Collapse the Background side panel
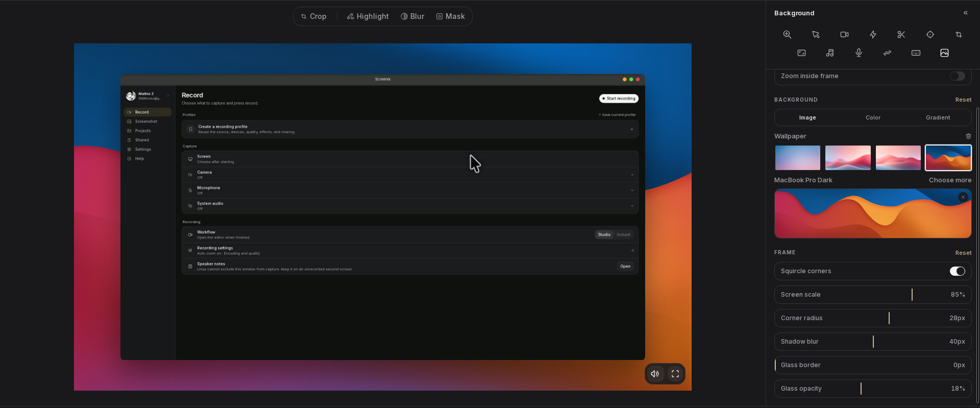This screenshot has width=980, height=408. point(965,13)
